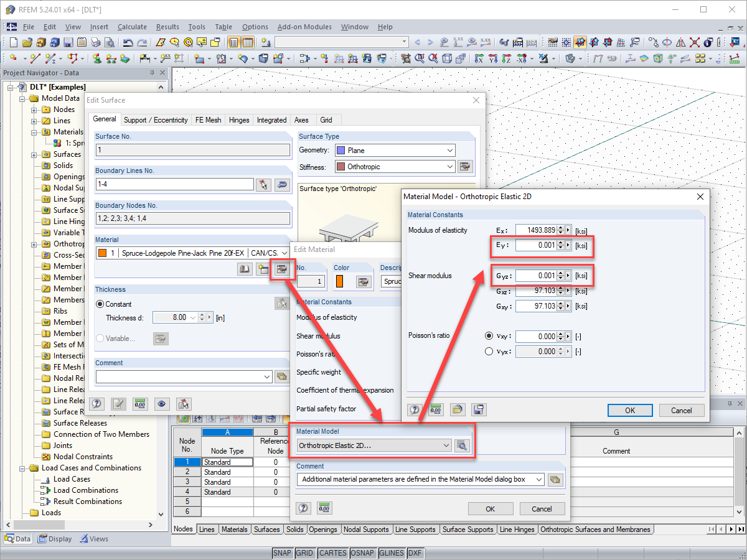Click the Undo arrow in the toolbar
This screenshot has height=560, width=747.
pyautogui.click(x=128, y=42)
